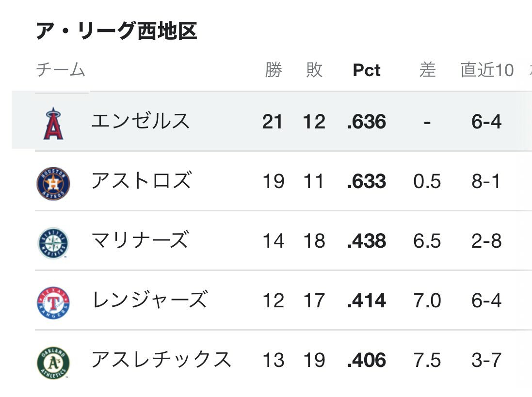Select the Astros 8-1 recent record
Viewport: 532px width, 397px height.
coord(486,181)
